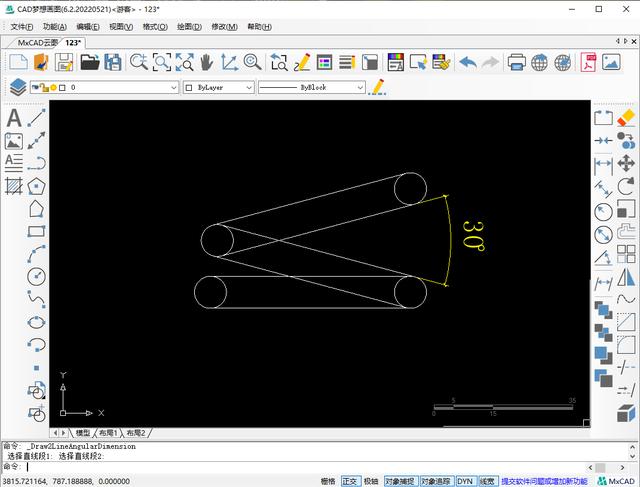Viewport: 640px width, 487px height.
Task: Toggle 栅格 grid mode
Action: (x=328, y=481)
